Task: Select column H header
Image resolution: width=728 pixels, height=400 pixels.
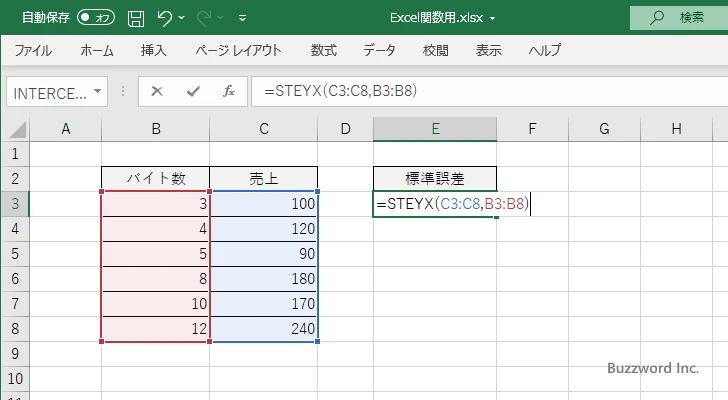Action: pyautogui.click(x=676, y=129)
